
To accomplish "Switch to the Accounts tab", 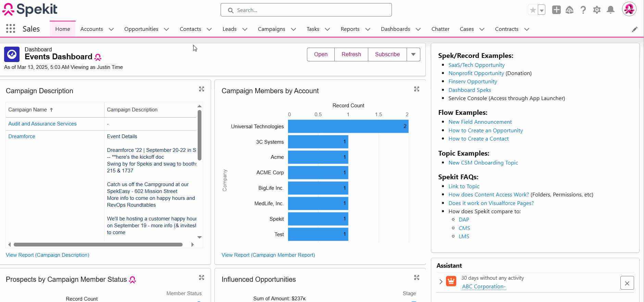I will [x=92, y=29].
